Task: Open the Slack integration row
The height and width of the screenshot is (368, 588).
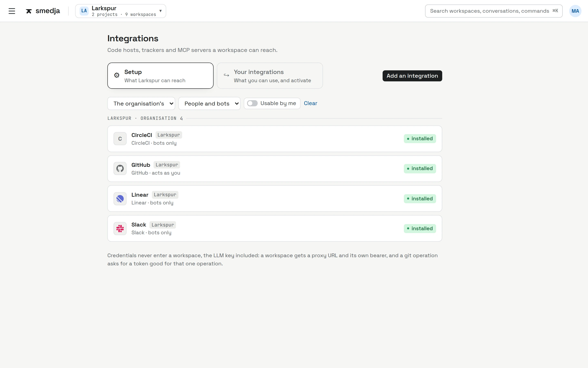Action: pyautogui.click(x=275, y=228)
